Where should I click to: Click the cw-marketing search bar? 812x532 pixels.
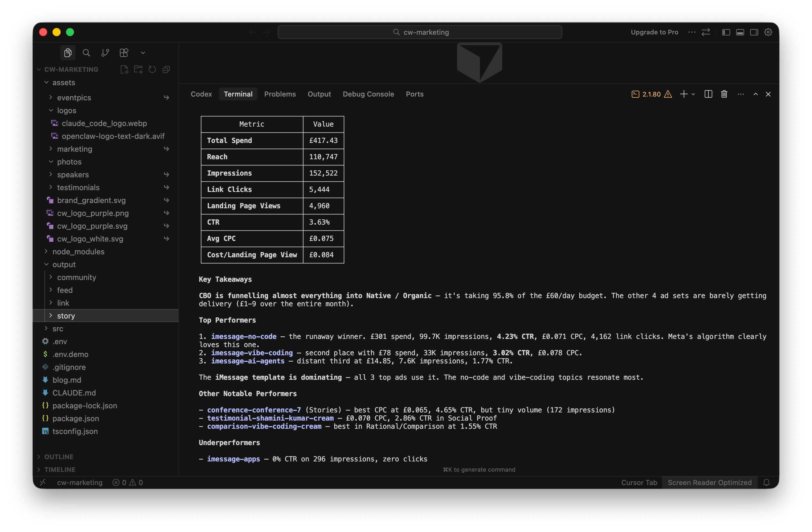coord(420,32)
